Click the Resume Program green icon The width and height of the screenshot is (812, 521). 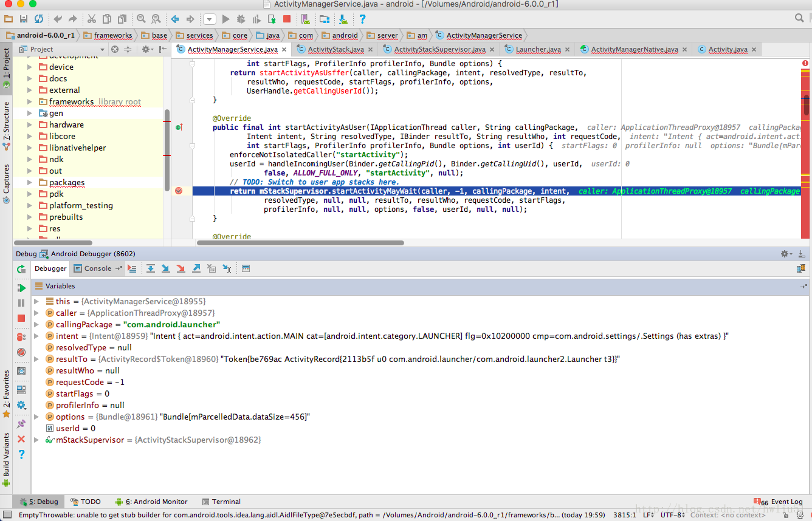22,288
